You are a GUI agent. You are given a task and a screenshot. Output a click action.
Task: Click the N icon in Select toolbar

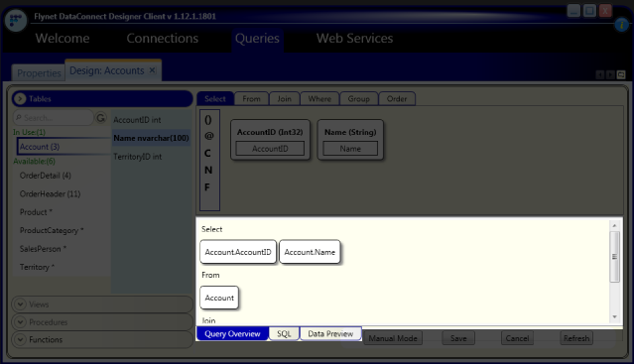(208, 170)
